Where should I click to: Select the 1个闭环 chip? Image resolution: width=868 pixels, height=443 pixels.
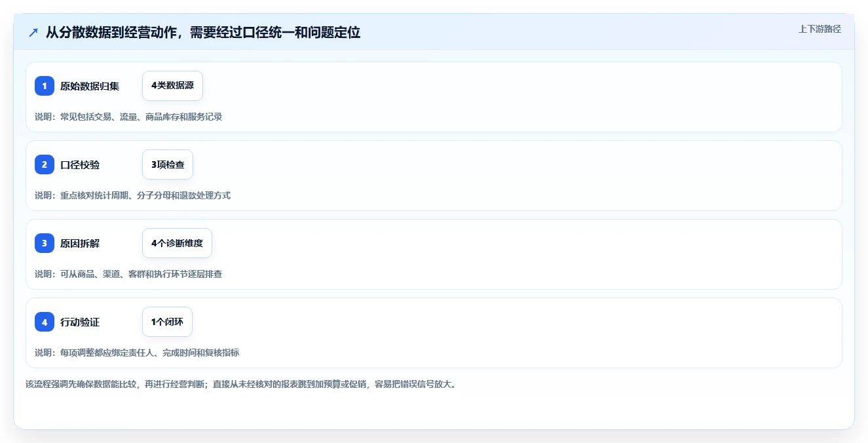[167, 322]
